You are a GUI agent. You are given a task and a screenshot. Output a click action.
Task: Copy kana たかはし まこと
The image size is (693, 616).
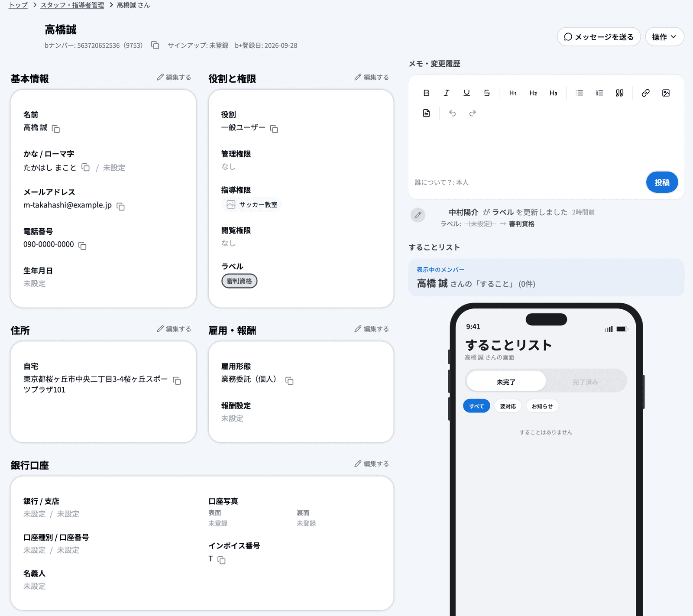tap(86, 168)
